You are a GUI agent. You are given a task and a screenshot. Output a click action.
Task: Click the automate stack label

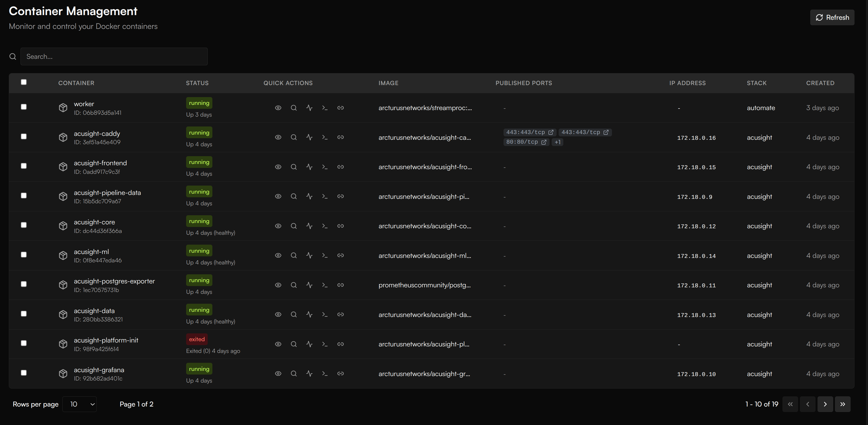[761, 108]
